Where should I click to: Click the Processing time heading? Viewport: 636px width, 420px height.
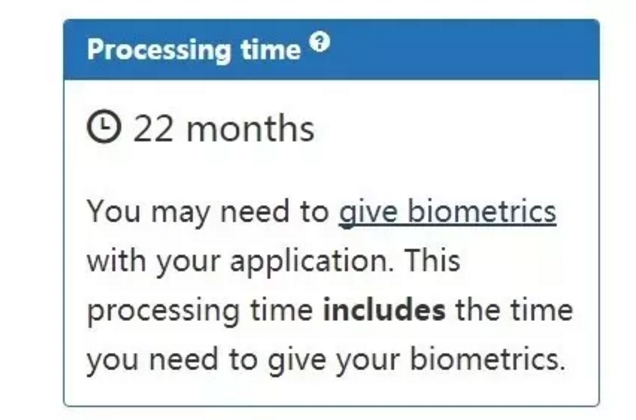[x=193, y=49]
